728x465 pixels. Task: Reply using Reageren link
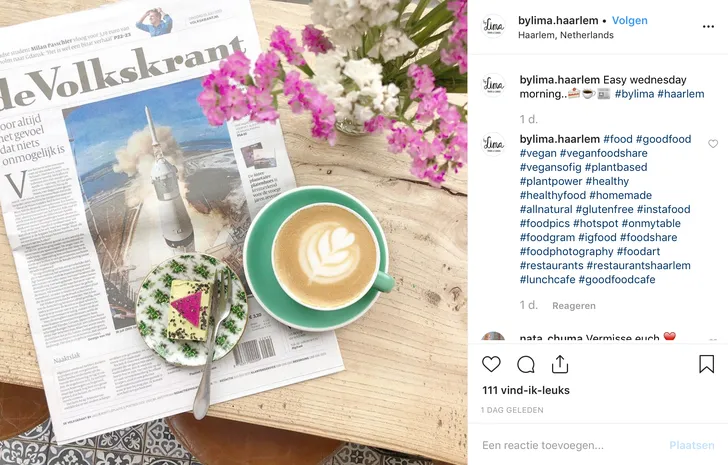574,306
